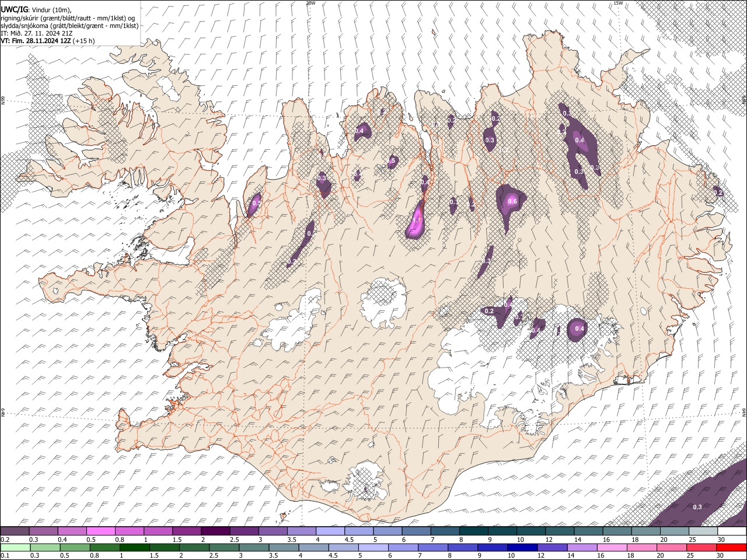Screen dimensions: 747x560
Task: Select the white upper swatch starting at 30
Action: tap(732, 531)
